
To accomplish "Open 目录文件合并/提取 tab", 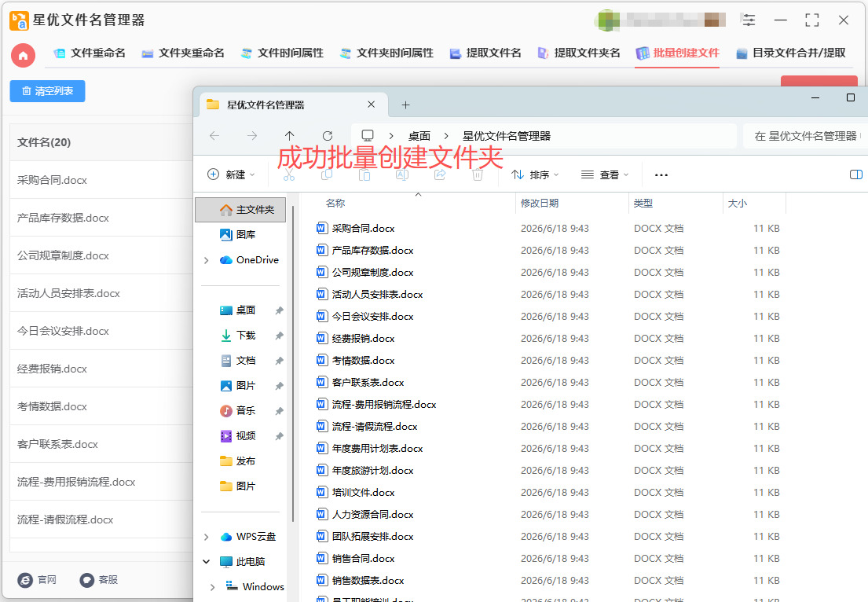I will point(791,53).
